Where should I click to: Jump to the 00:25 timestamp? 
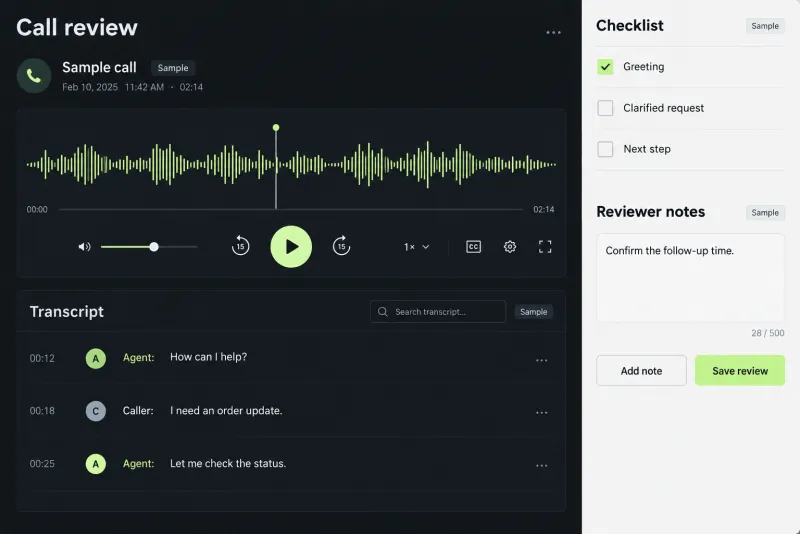[42, 464]
